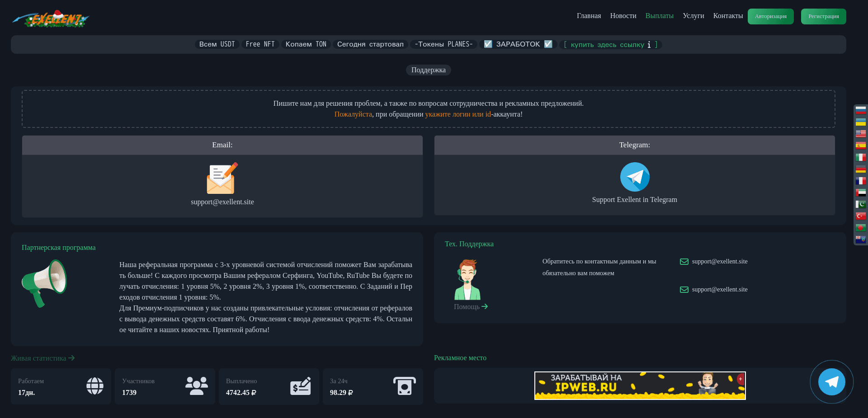The image size is (868, 418).
Task: Switch language to the USA flag
Action: coord(861,133)
